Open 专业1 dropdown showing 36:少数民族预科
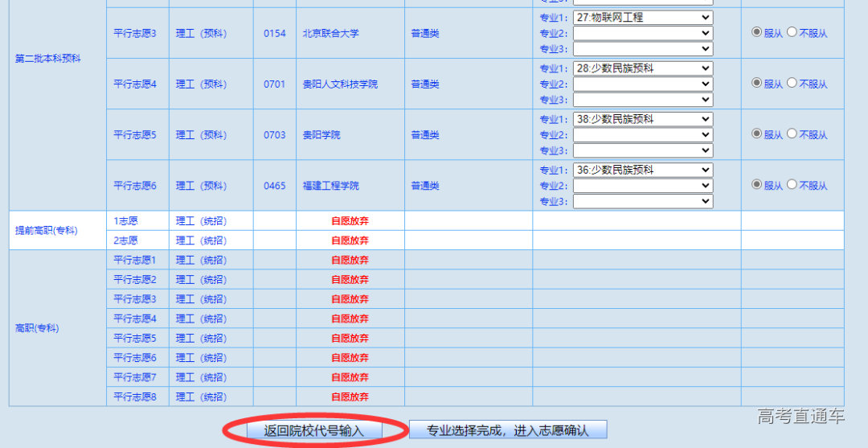The image size is (868, 448). 642,170
